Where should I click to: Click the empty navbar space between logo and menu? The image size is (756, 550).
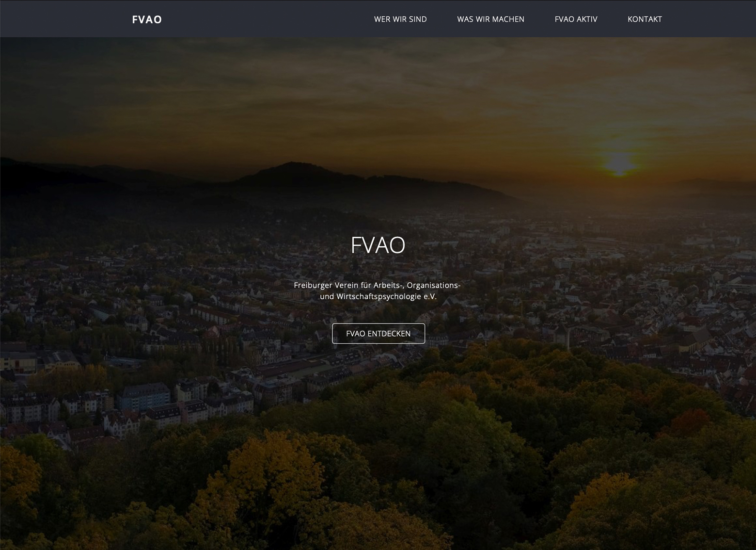click(267, 19)
